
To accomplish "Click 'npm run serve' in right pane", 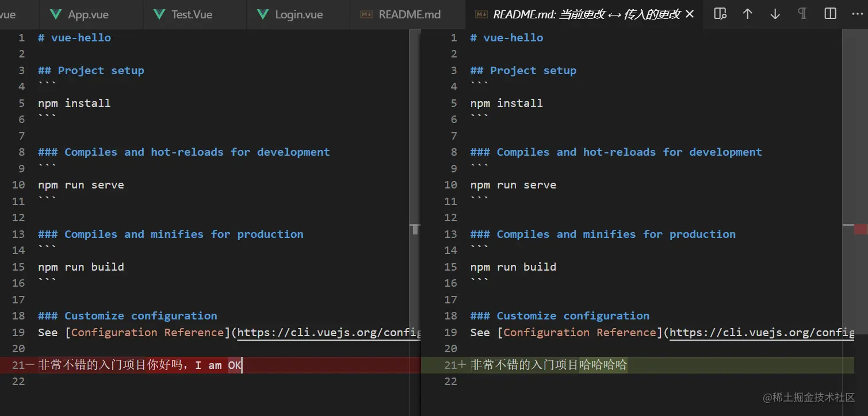I will pos(513,185).
